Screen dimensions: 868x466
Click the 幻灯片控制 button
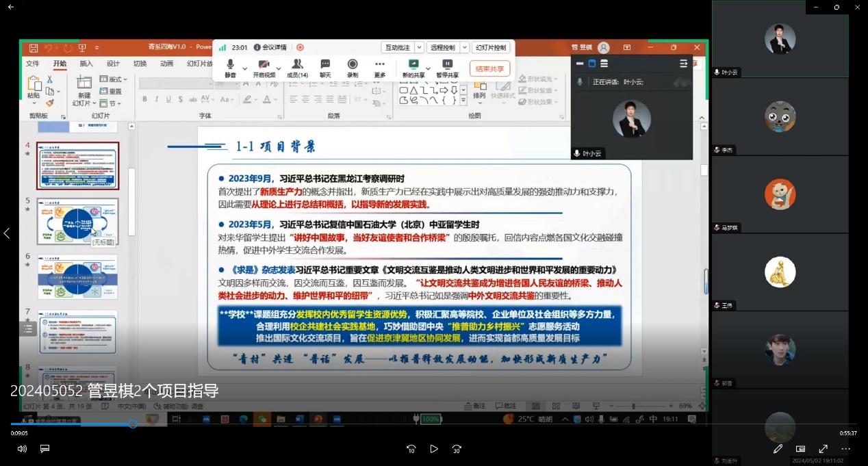tap(491, 48)
